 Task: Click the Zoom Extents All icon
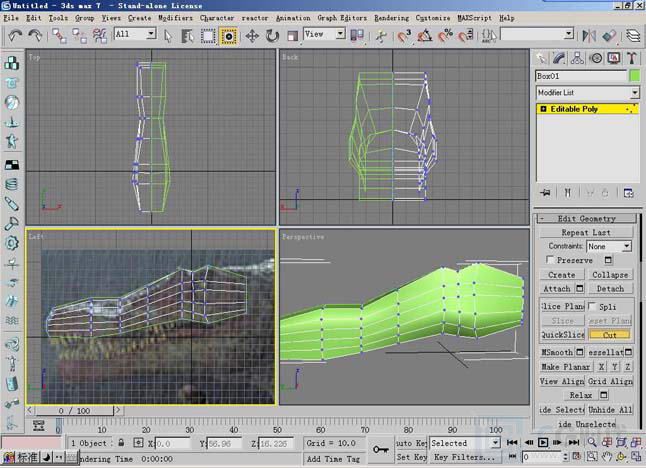636,442
